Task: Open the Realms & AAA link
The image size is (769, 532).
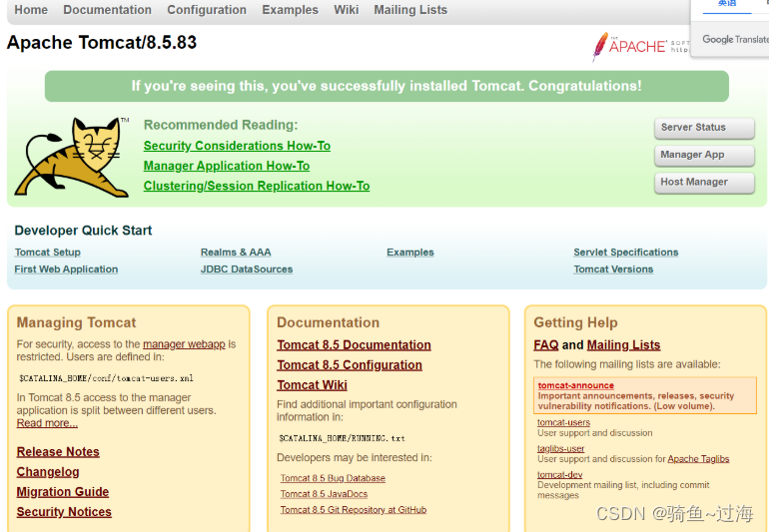Action: coord(236,252)
